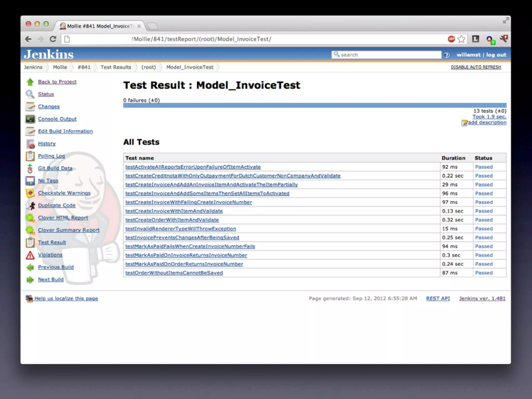Click the search help question mark icon
Image resolution: width=532 pixels, height=399 pixels.
point(447,55)
